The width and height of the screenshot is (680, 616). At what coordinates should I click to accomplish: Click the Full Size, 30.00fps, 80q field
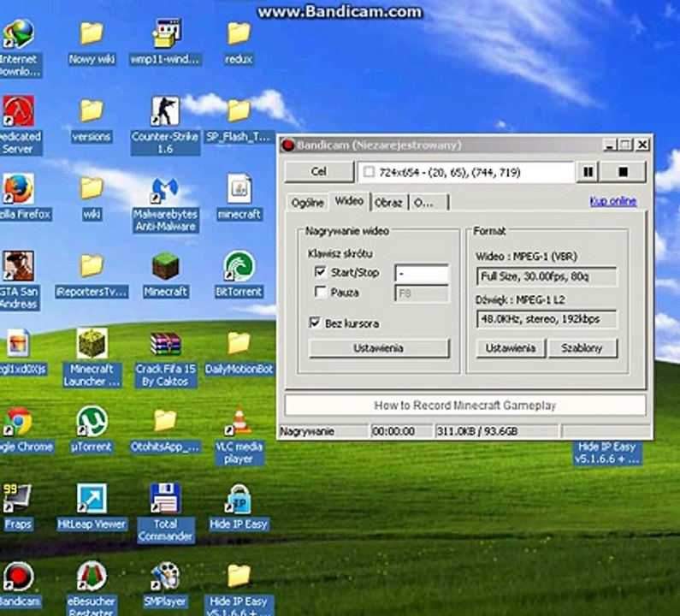point(547,276)
